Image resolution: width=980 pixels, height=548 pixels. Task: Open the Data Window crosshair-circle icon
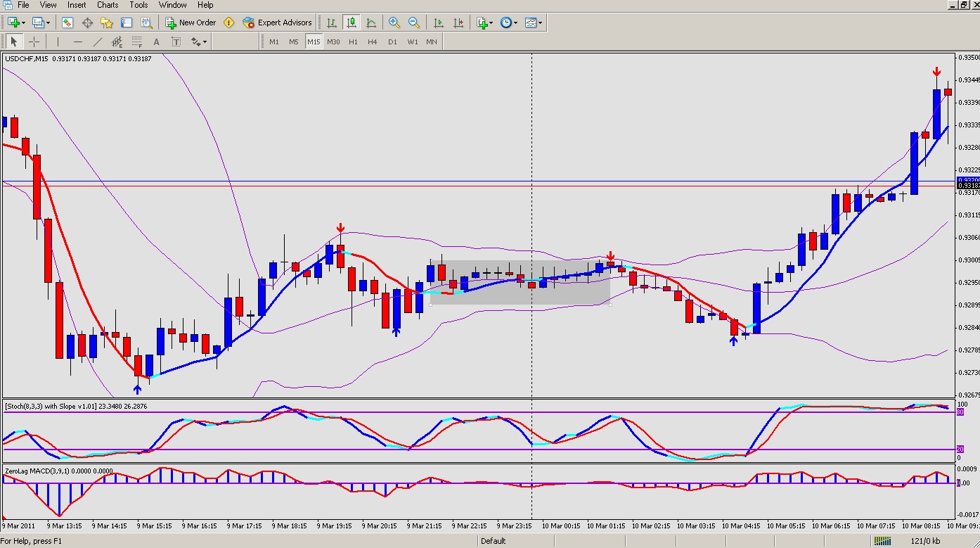(x=87, y=23)
